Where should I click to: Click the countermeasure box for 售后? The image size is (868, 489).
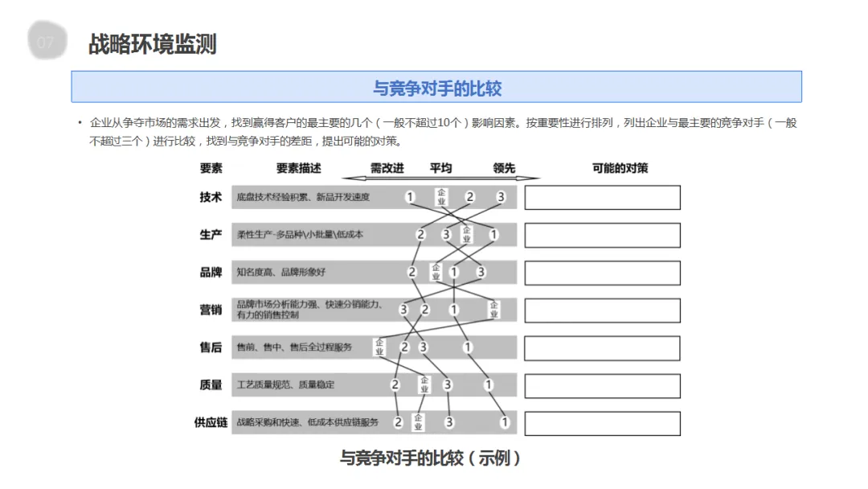point(602,348)
